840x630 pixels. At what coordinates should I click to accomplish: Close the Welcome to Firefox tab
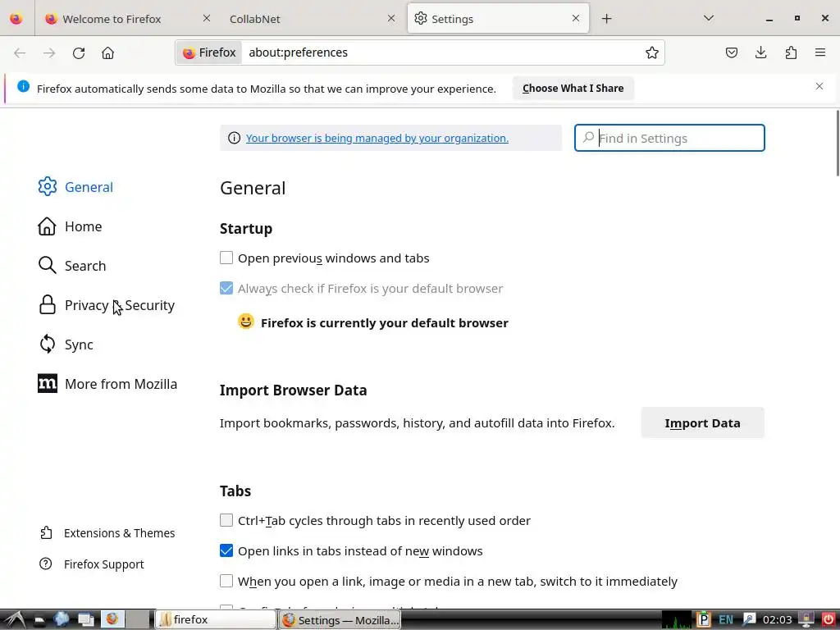point(206,18)
